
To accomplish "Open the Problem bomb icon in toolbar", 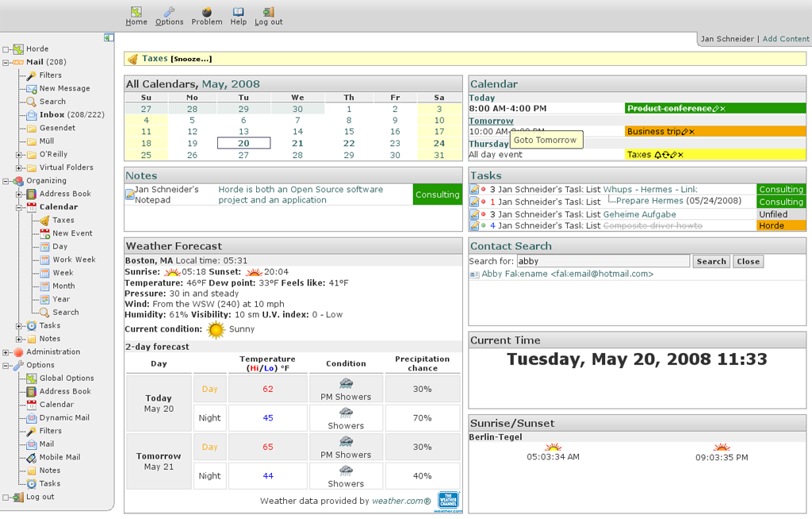I will pyautogui.click(x=207, y=12).
